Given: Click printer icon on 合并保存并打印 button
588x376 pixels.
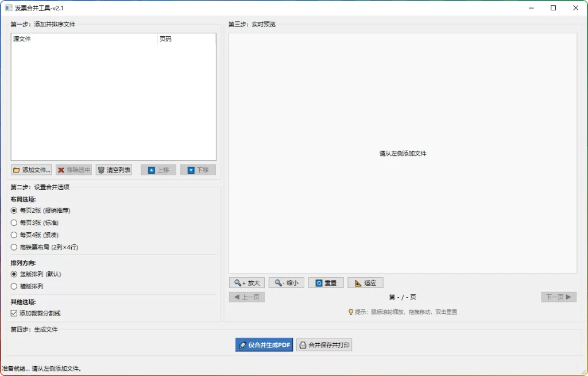Looking at the screenshot, I should click(x=303, y=345).
